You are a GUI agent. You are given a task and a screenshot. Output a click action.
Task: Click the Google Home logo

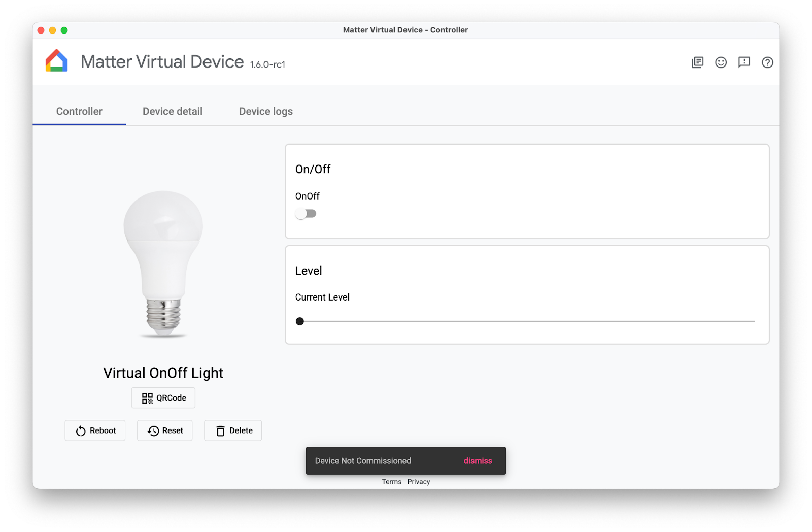point(56,61)
